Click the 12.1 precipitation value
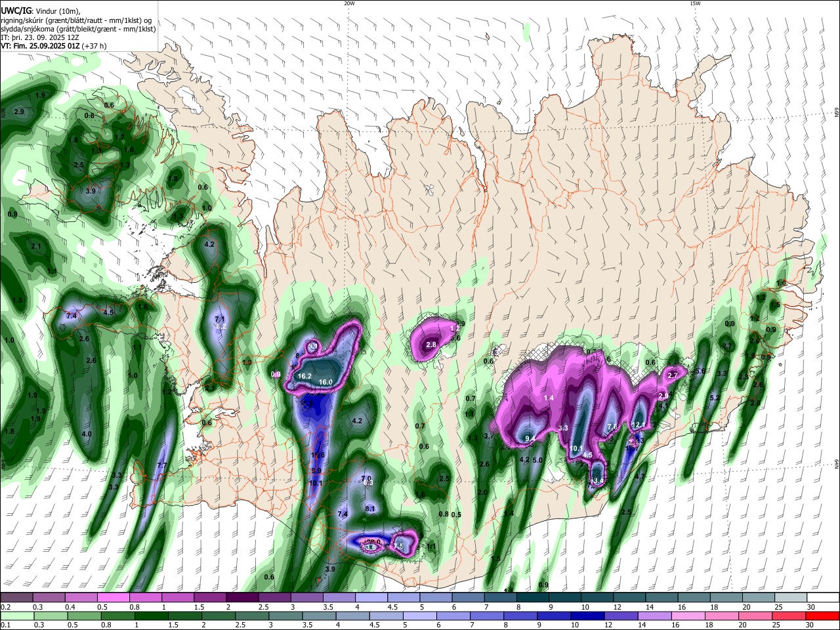This screenshot has width=840, height=630. point(637,425)
